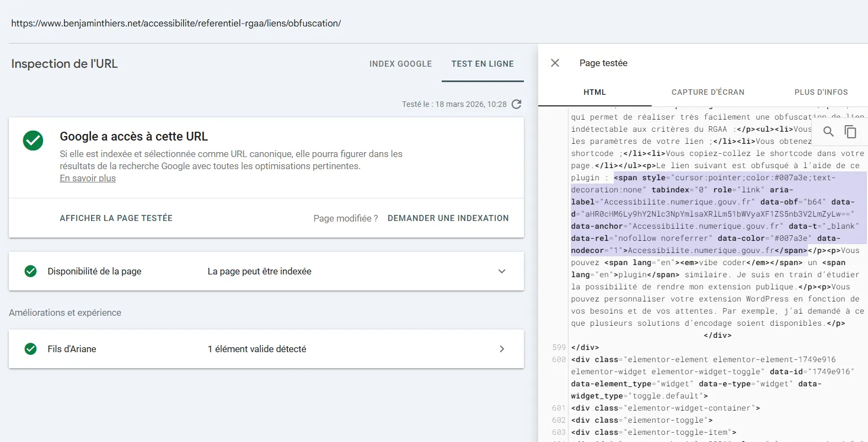The width and height of the screenshot is (868, 442).
Task: Click green checkmark beside Google a accès heading
Action: click(33, 141)
